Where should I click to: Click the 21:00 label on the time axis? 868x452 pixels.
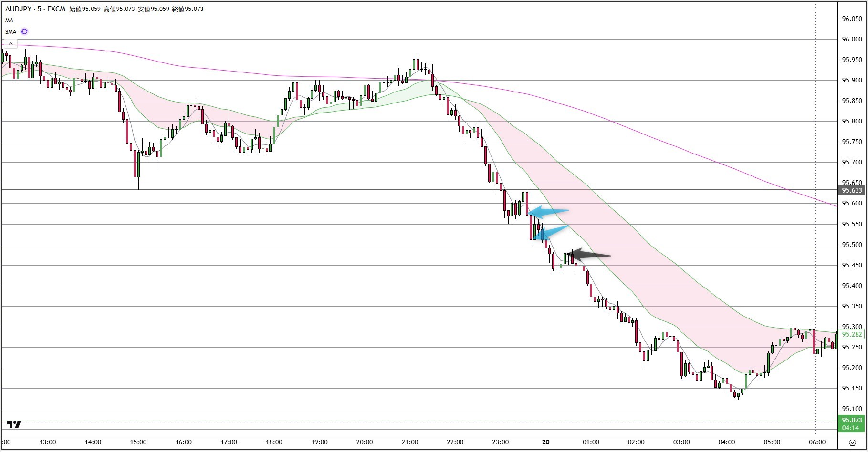click(410, 442)
